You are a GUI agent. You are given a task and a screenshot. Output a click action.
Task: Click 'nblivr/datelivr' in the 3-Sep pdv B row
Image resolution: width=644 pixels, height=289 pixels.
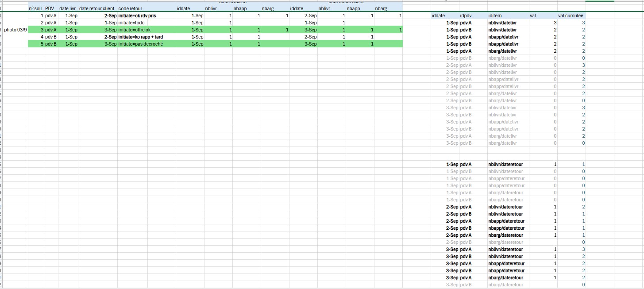[502, 115]
